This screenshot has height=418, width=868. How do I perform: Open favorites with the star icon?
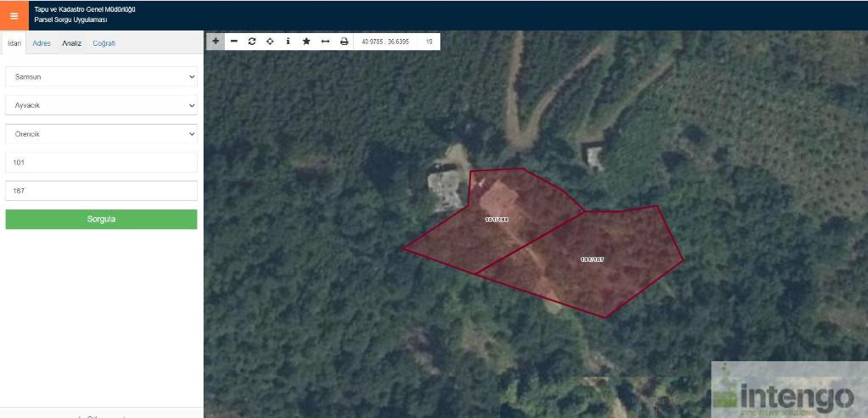coord(306,42)
